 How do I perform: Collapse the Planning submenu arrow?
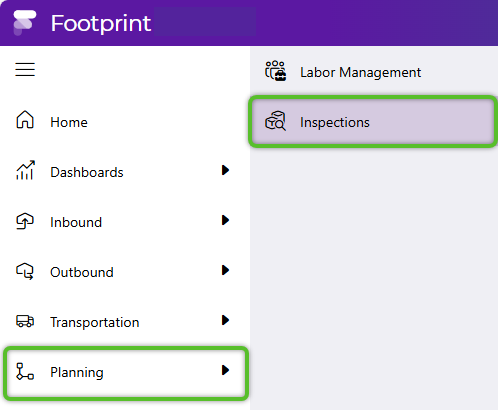[x=225, y=370]
